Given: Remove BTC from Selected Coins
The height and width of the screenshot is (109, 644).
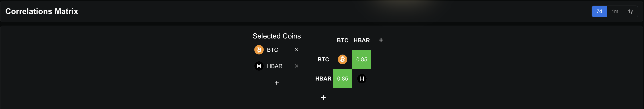Looking at the screenshot, I should pyautogui.click(x=296, y=50).
